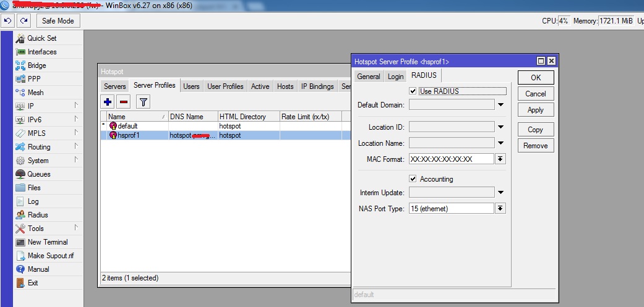Select the default profile row

[225, 126]
